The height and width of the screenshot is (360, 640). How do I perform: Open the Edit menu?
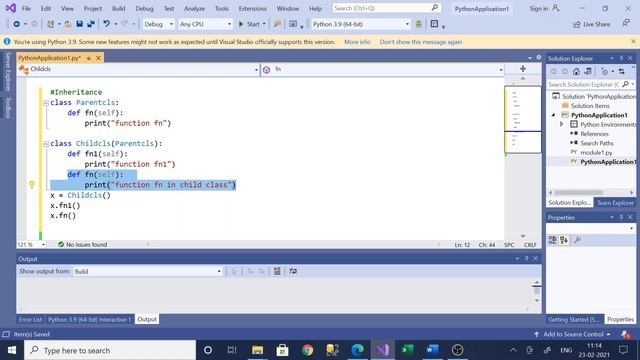(46, 8)
